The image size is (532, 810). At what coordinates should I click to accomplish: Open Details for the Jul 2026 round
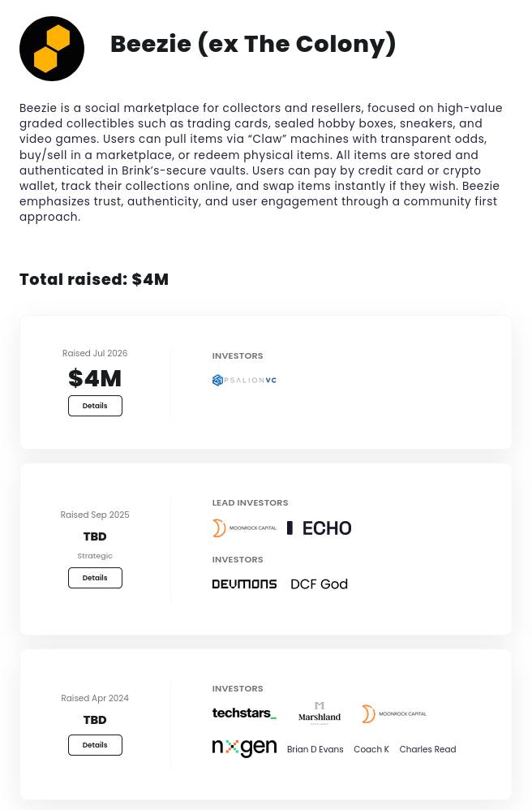coord(95,406)
